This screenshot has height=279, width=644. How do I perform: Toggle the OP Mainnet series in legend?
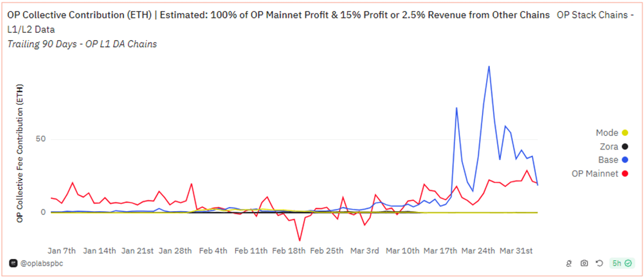click(x=600, y=173)
